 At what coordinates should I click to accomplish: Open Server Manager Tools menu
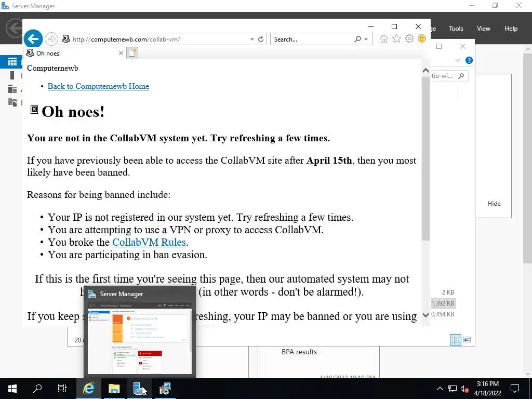pyautogui.click(x=456, y=29)
